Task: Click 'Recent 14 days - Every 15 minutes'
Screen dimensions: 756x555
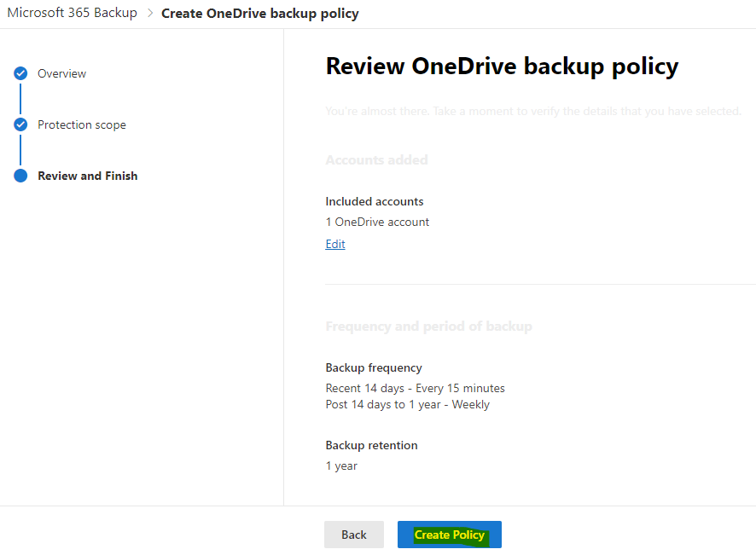Action: pyautogui.click(x=416, y=388)
